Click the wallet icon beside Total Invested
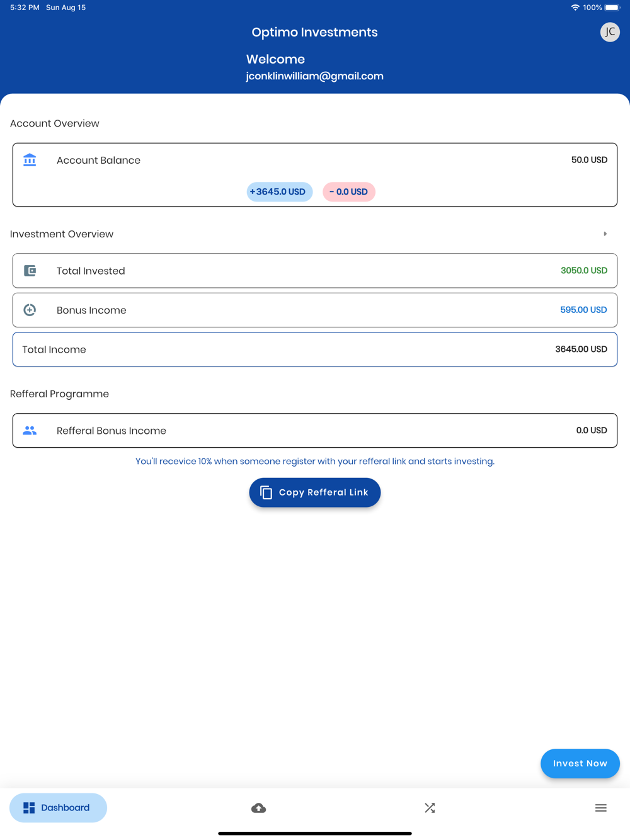This screenshot has height=840, width=630. pyautogui.click(x=30, y=271)
